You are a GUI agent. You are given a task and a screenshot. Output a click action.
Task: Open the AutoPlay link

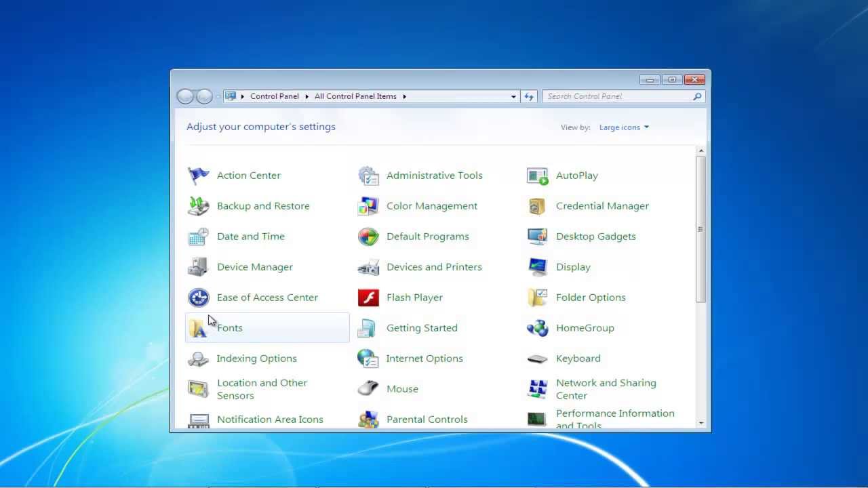(577, 176)
